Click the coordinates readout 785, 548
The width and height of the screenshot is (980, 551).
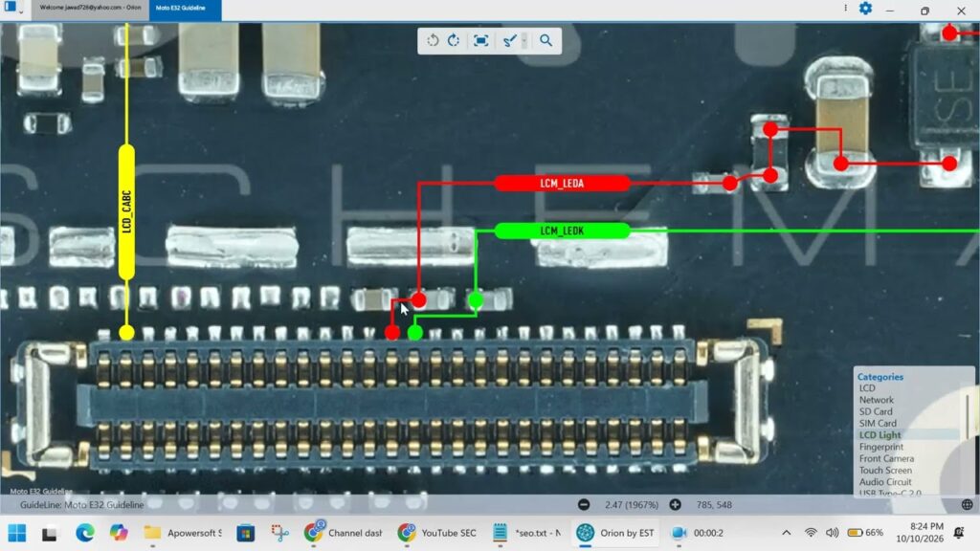[714, 505]
